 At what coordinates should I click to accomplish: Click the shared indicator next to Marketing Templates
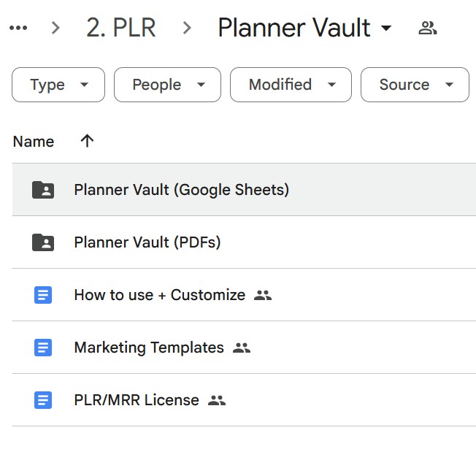(242, 348)
